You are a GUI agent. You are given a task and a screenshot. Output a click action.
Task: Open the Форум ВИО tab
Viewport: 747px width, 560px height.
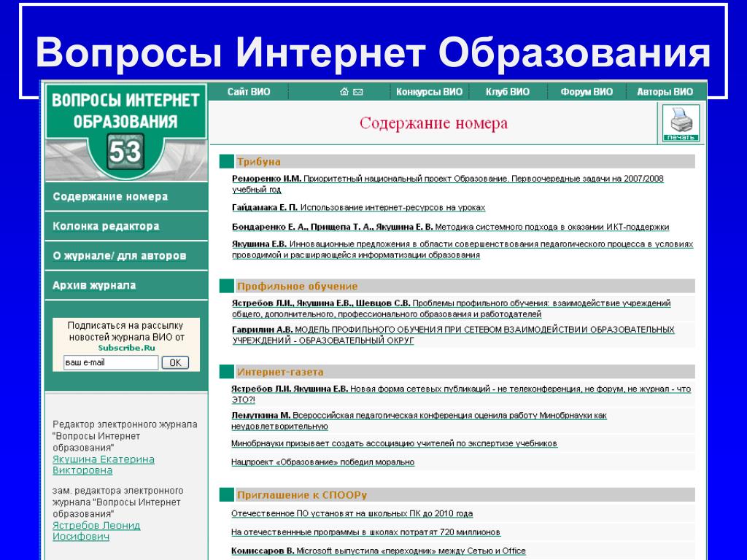pyautogui.click(x=587, y=92)
